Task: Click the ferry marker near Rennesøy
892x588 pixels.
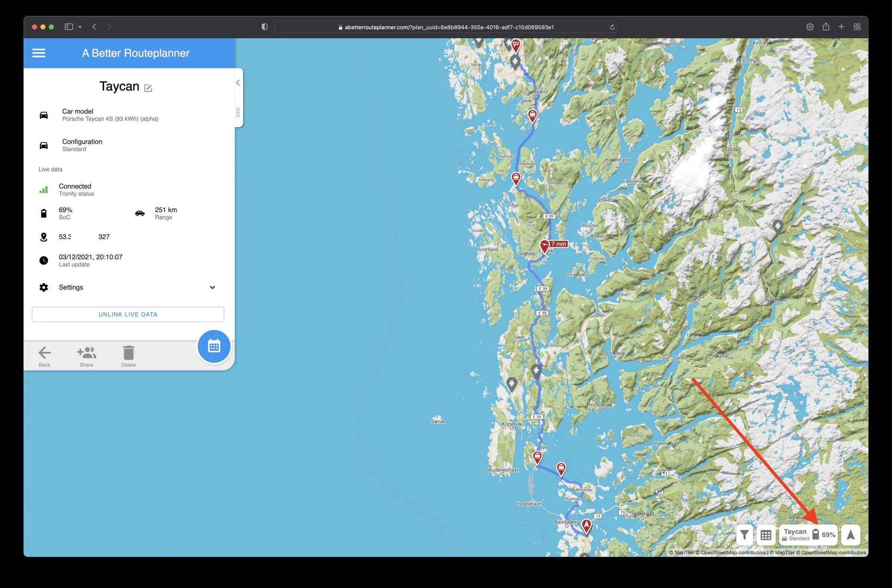Action: [x=561, y=469]
